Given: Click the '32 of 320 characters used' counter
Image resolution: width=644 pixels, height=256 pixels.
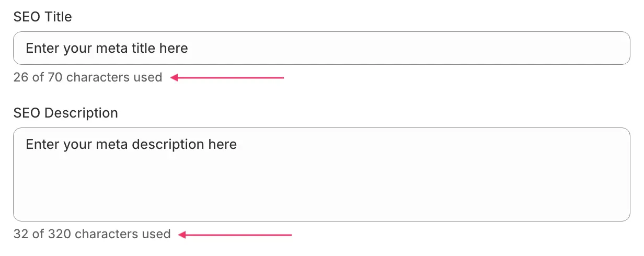Looking at the screenshot, I should click(92, 234).
